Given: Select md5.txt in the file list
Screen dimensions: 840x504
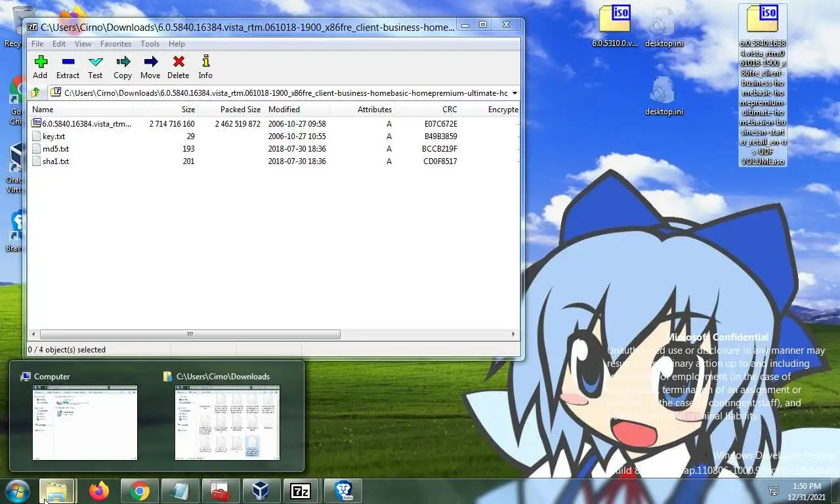Looking at the screenshot, I should coord(274,149).
